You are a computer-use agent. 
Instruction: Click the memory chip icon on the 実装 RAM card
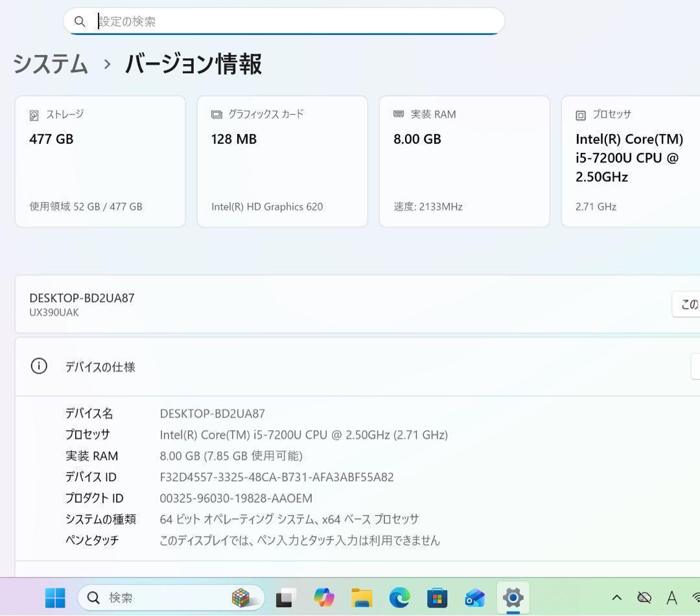pos(398,114)
